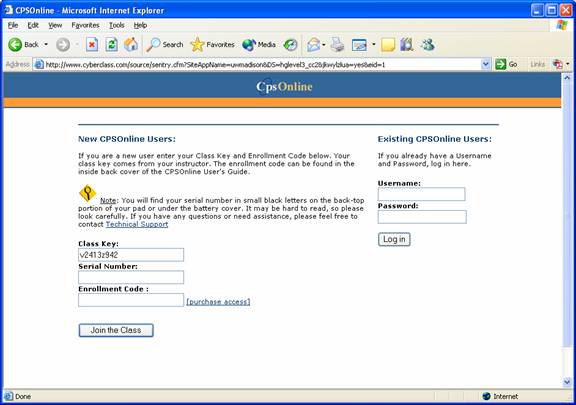Click the Links toolbar label
This screenshot has width=576, height=405.
tap(537, 65)
